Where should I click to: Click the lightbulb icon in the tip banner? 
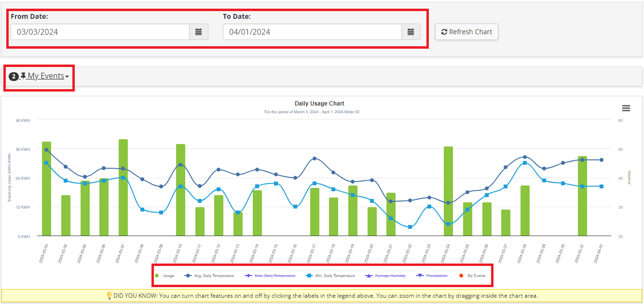(x=109, y=295)
